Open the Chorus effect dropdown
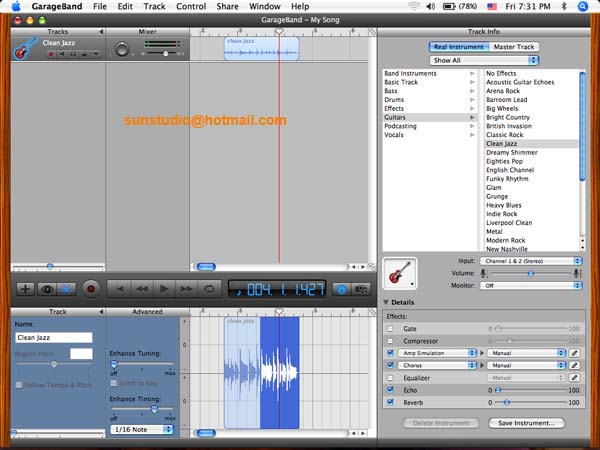The height and width of the screenshot is (450, 600). [437, 365]
